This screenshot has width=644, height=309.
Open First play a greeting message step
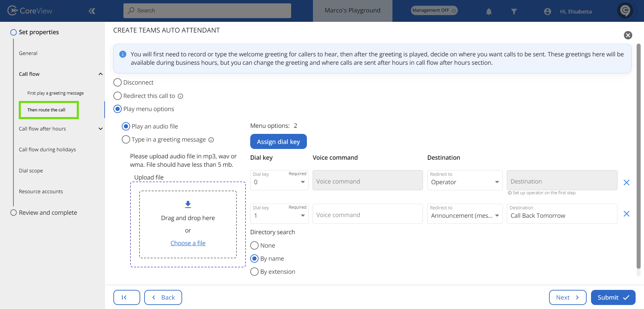55,93
